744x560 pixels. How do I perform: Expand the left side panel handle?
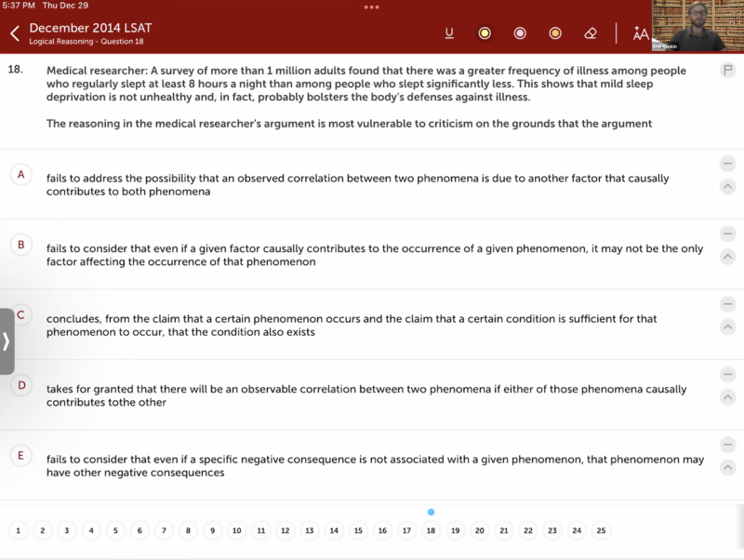(7, 340)
